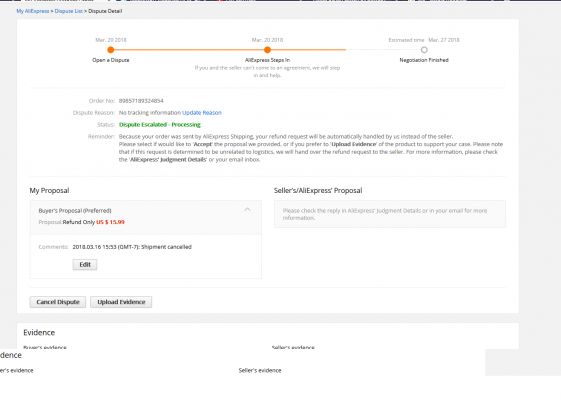Screen dimensions: 561x400
Task: Click the green Dispute Escalated - Processing status
Action: point(160,125)
